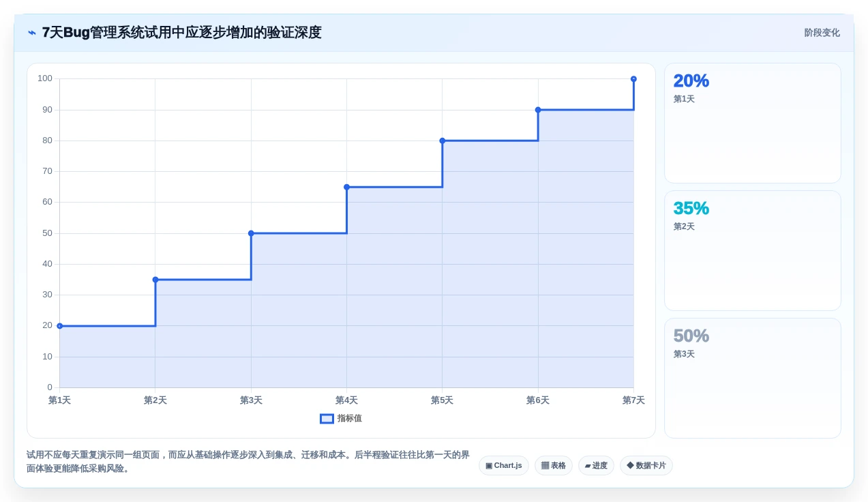Click the 第6天 data point at 90
Viewport: 868px width, 502px height.
pos(538,110)
